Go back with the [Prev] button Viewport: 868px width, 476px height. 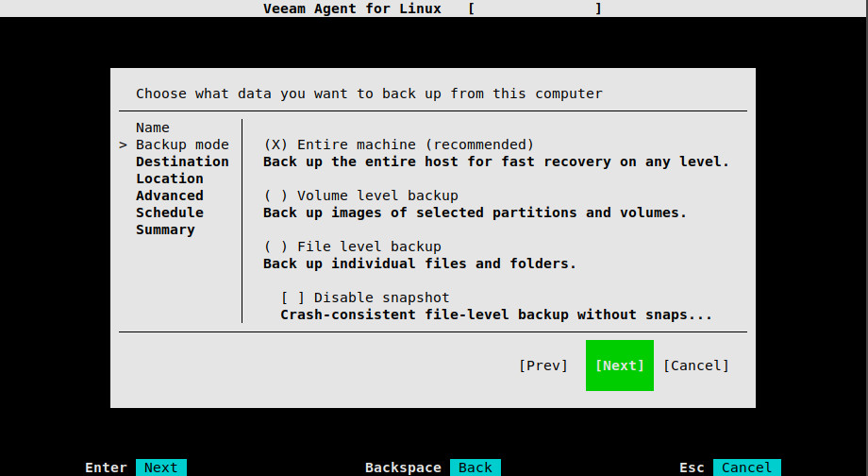click(543, 365)
